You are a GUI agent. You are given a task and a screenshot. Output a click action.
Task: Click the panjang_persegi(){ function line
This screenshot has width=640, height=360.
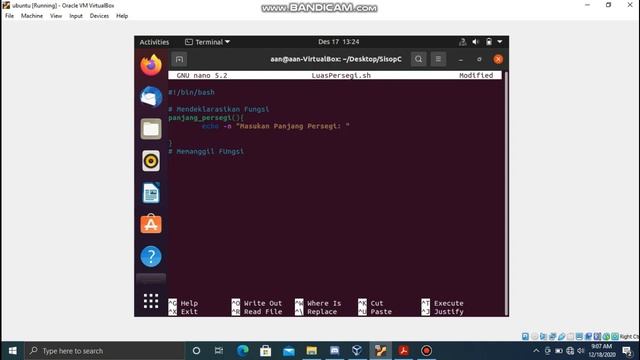[206, 118]
